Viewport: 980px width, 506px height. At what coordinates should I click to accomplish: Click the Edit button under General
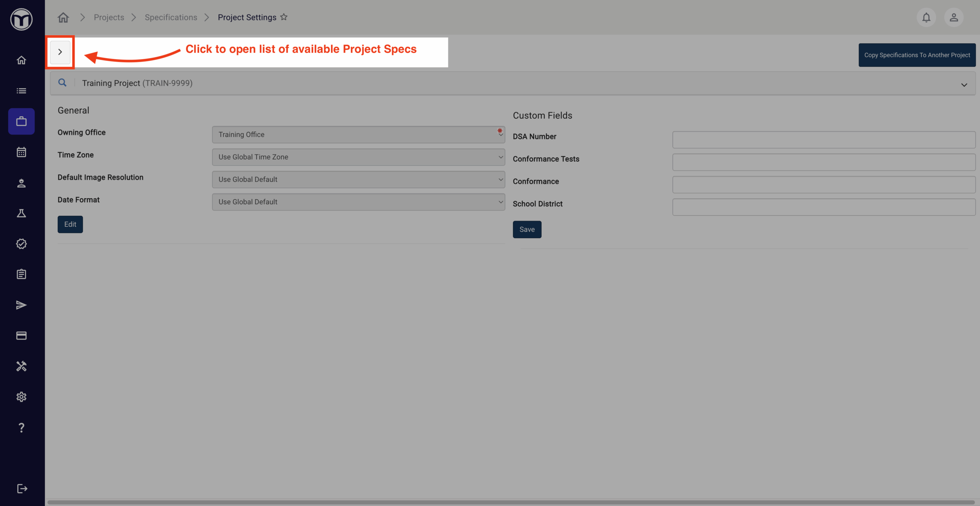click(70, 224)
